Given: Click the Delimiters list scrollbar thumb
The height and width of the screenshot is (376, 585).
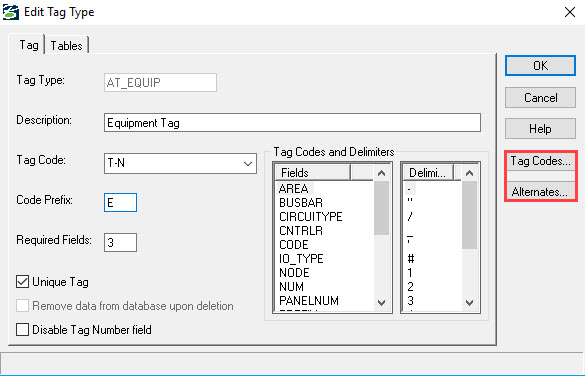Looking at the screenshot, I should point(469,215).
